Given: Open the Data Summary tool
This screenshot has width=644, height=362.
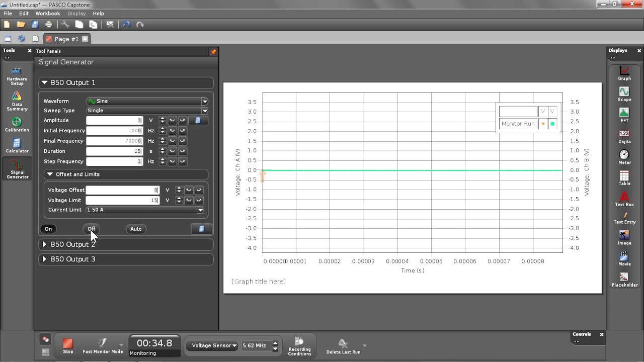Looking at the screenshot, I should click(17, 101).
